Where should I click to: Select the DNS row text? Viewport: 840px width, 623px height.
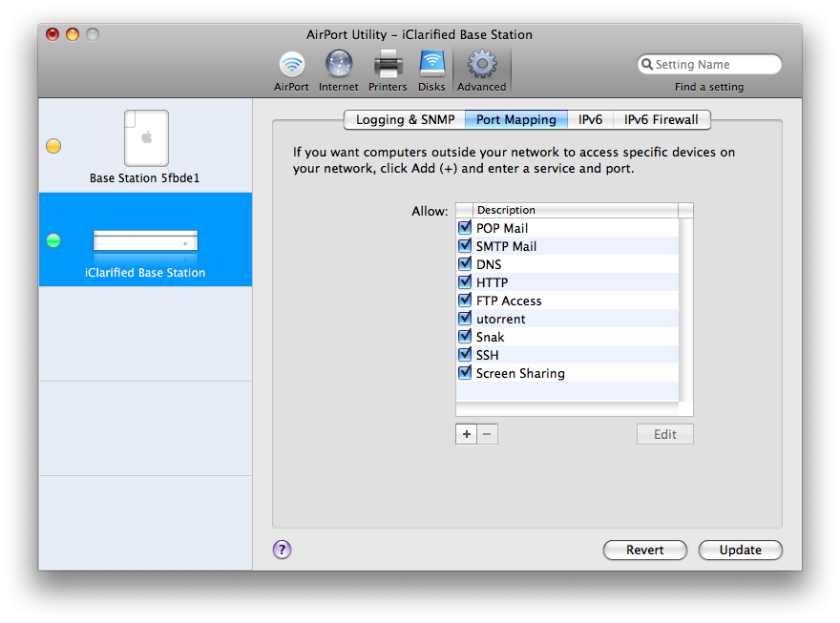[x=489, y=265]
